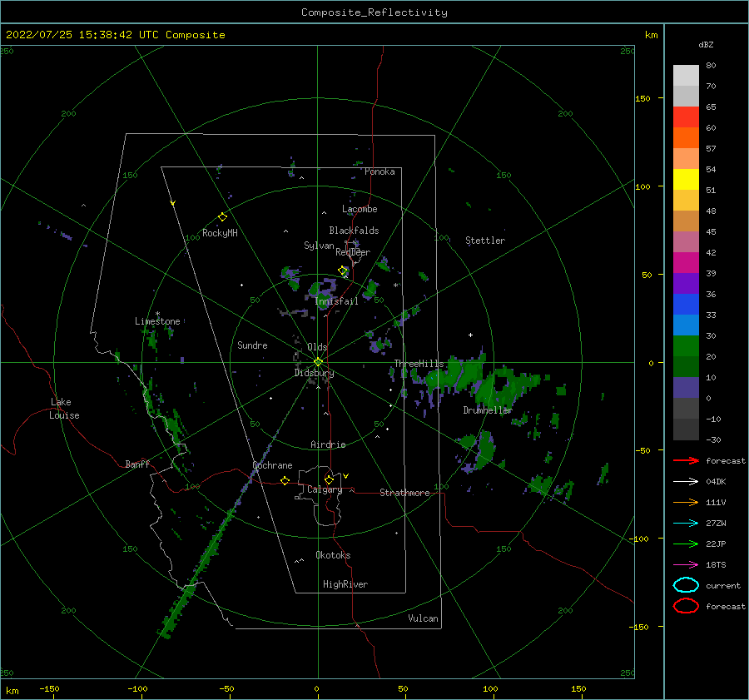Click the magenta 42 dBZ legend swatch
Screen dimensions: 749x700
[x=686, y=262]
